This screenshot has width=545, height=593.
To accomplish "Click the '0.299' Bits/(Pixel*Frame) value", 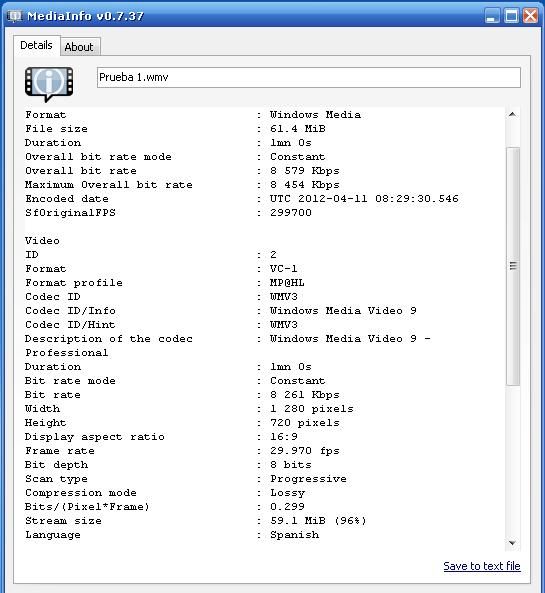I will point(287,506).
